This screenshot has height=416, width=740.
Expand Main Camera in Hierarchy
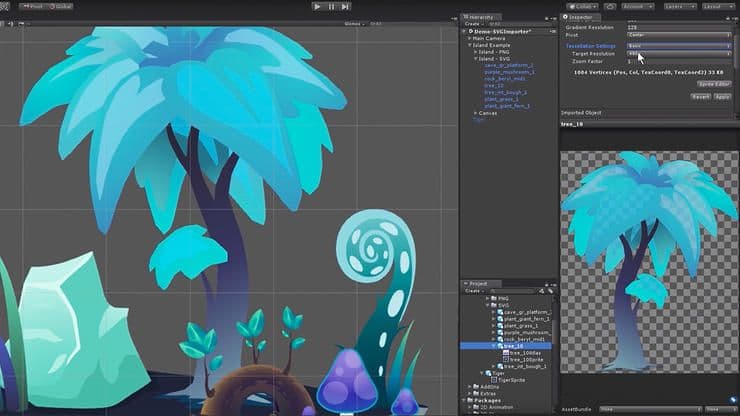click(470, 38)
